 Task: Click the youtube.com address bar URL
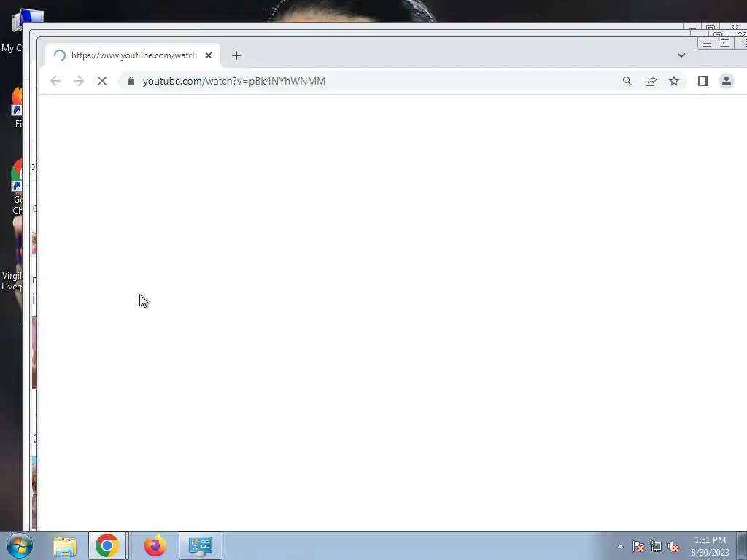click(x=234, y=81)
